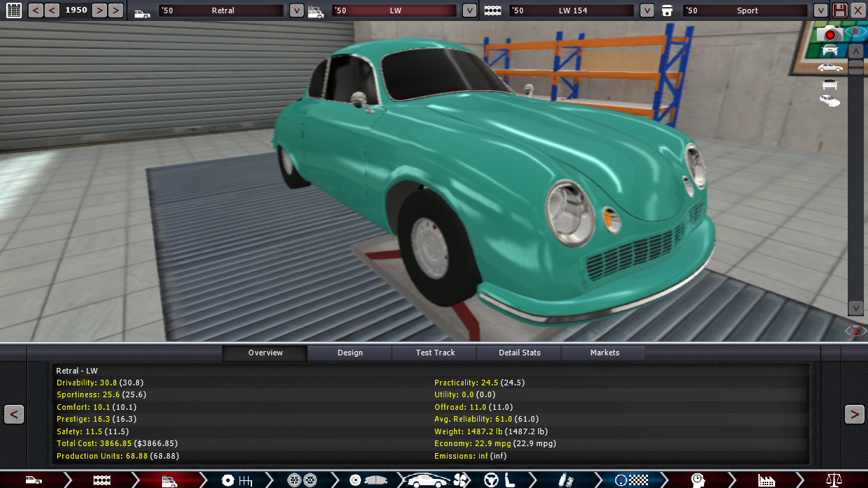Increase the year 1950 by one step
Image resolution: width=868 pixels, height=488 pixels.
(99, 10)
